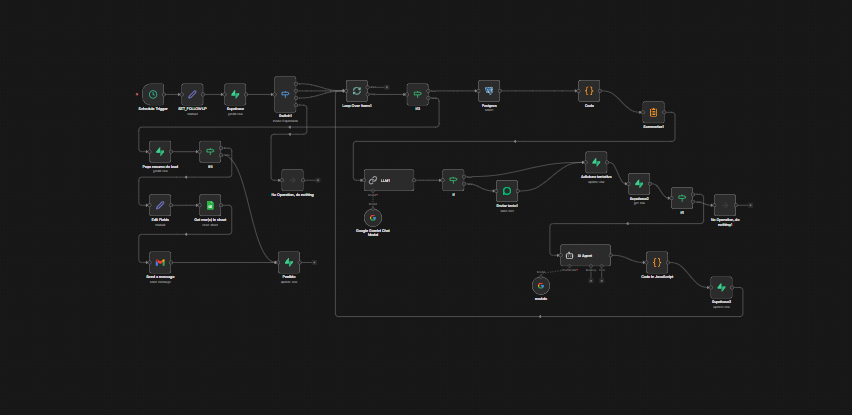
Task: Select the AI Agent node
Action: (x=584, y=256)
